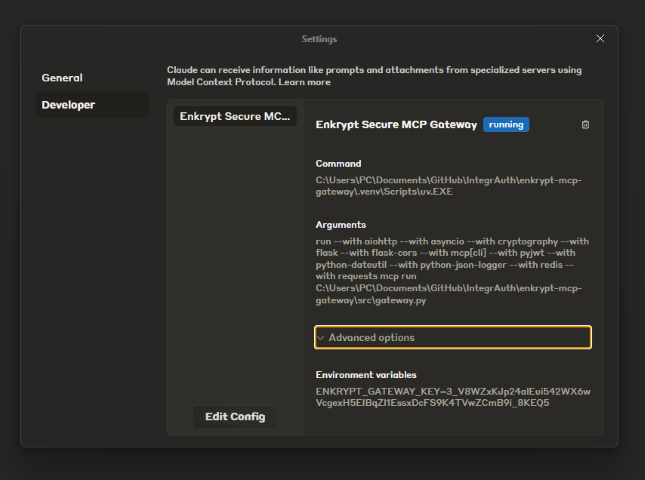Close the Settings dialog
645x480 pixels.
point(600,39)
